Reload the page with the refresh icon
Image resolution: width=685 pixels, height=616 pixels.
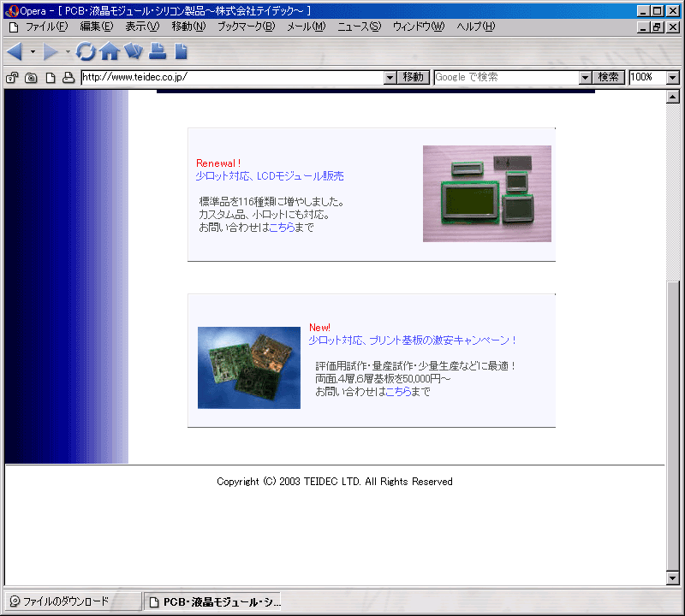[86, 51]
